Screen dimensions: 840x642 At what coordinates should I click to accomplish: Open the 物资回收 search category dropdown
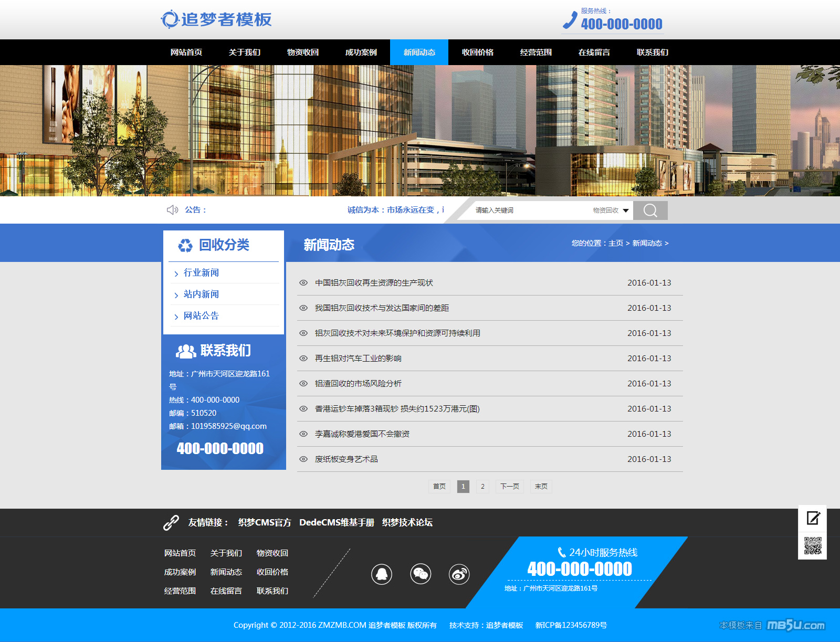click(611, 211)
